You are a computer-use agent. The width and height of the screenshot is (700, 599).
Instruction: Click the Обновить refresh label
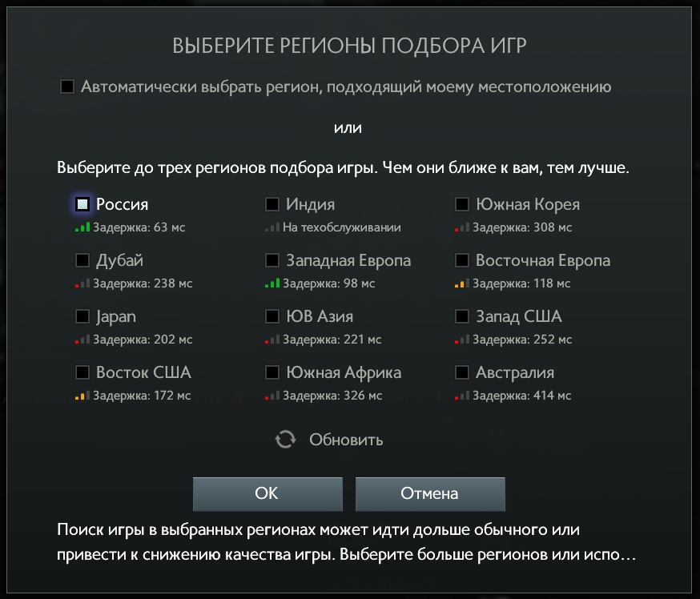346,440
